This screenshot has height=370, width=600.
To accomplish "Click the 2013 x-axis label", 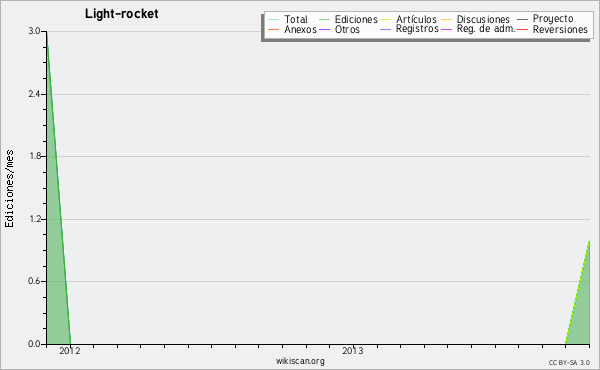I will (x=353, y=350).
